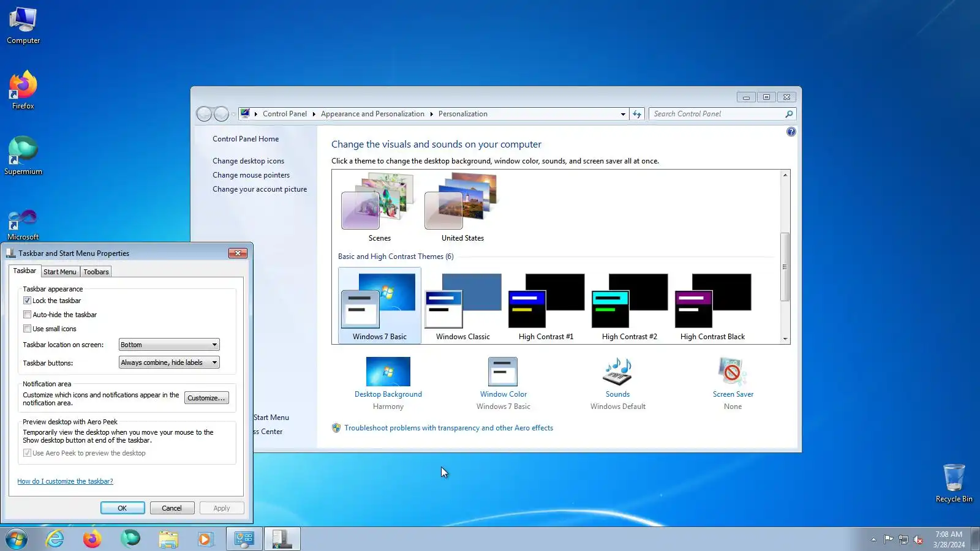This screenshot has width=980, height=551.
Task: Refresh the Personalization window address bar
Action: (x=637, y=114)
